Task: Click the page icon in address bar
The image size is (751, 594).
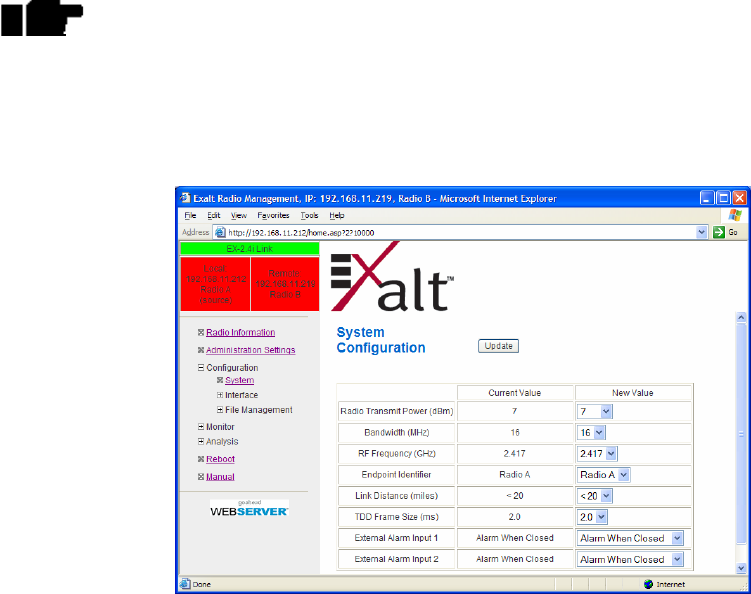Action: (x=220, y=233)
